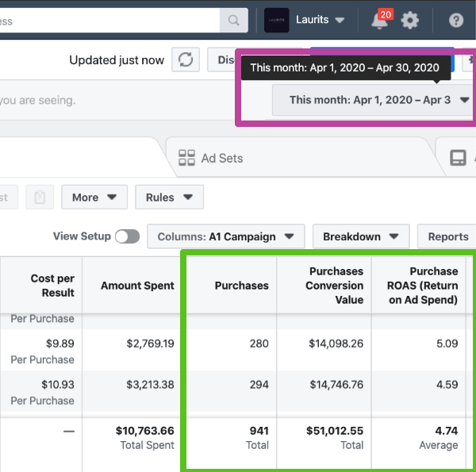Click the clipboard paste icon button
The width and height of the screenshot is (476, 472).
[40, 197]
